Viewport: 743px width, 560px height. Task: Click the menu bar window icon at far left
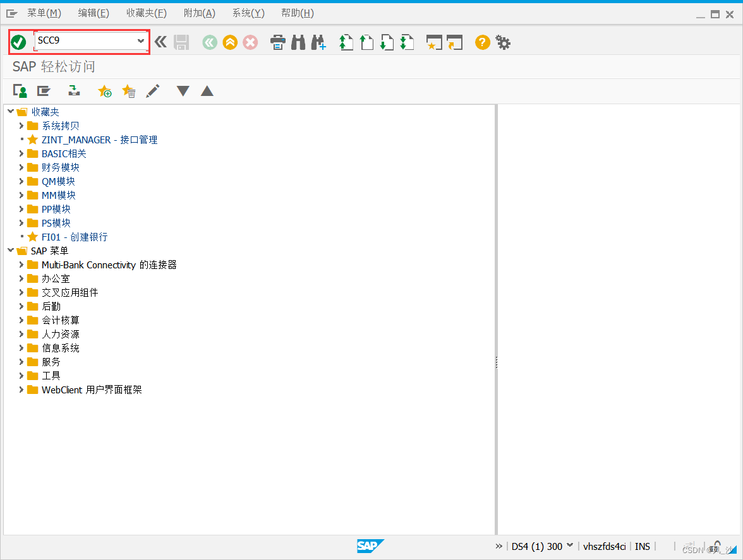click(12, 14)
